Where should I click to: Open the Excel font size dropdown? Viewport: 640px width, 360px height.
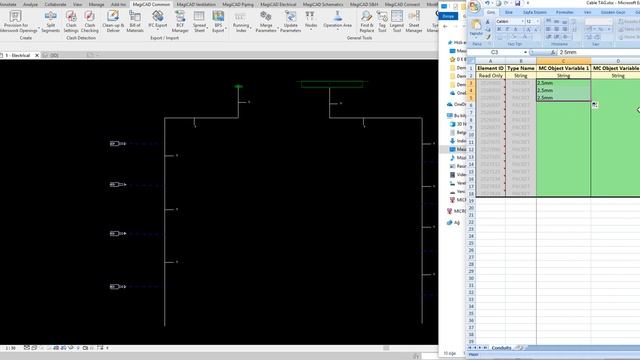537,21
